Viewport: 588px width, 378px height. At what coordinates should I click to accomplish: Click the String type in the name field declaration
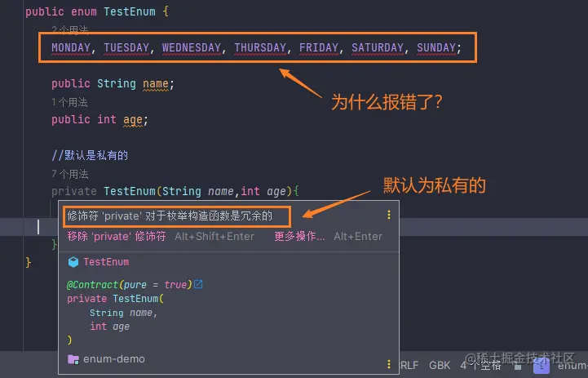pyautogui.click(x=117, y=83)
